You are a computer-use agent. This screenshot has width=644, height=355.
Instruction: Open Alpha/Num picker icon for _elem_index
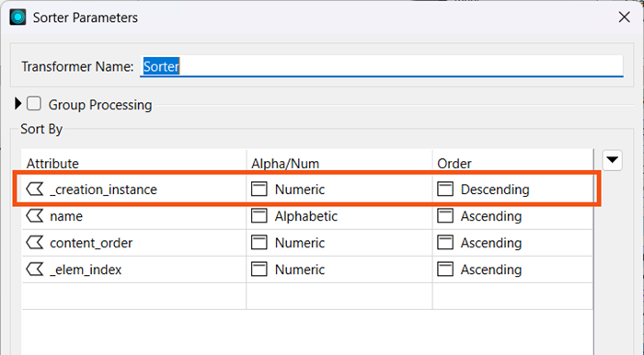coord(259,269)
